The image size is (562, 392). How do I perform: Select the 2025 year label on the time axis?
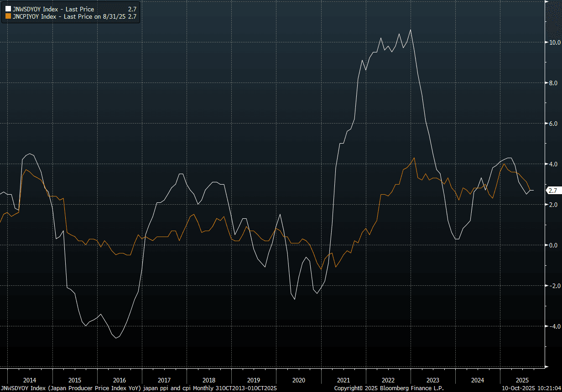pos(522,380)
